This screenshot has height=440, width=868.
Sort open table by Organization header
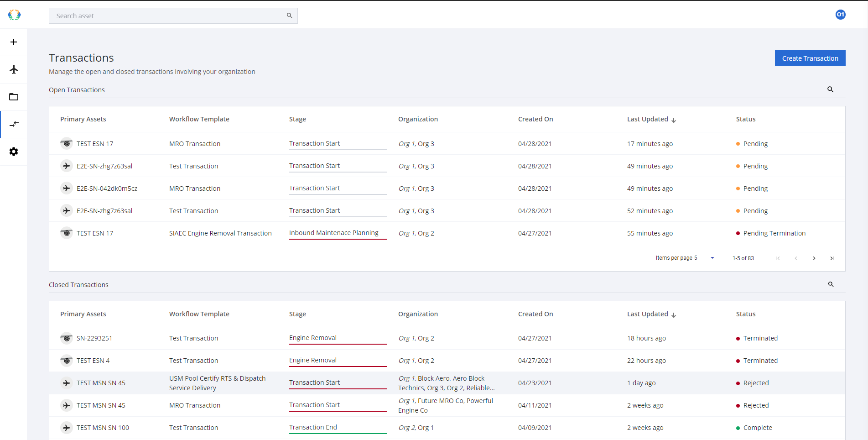(x=418, y=119)
